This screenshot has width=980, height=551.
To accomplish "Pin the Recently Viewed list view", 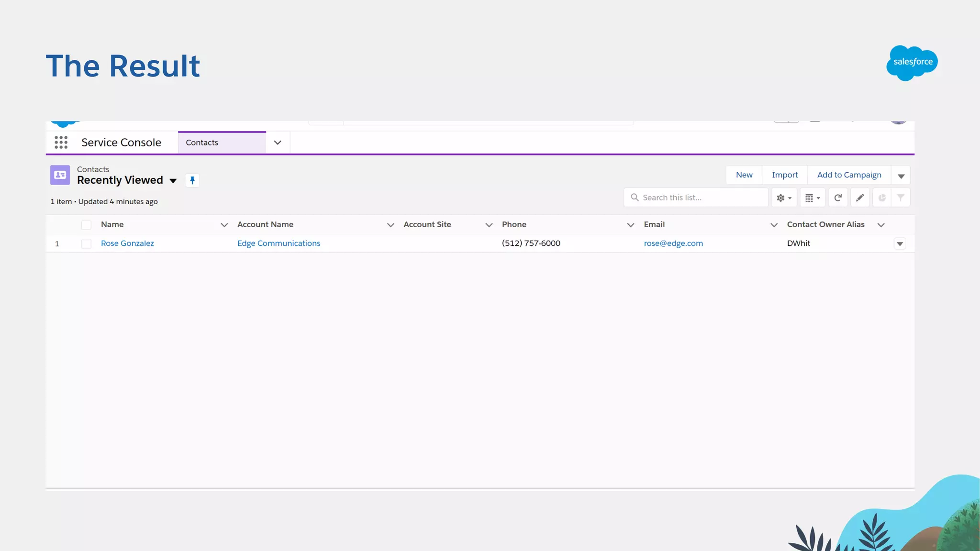I will (x=192, y=180).
